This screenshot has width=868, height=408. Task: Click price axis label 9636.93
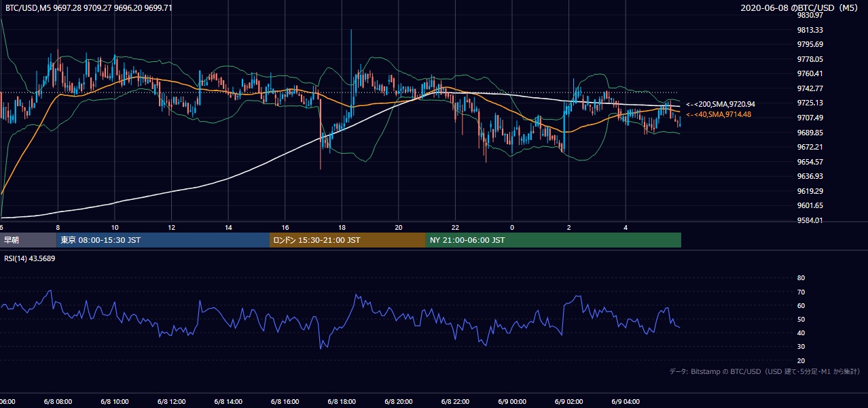[x=810, y=176]
